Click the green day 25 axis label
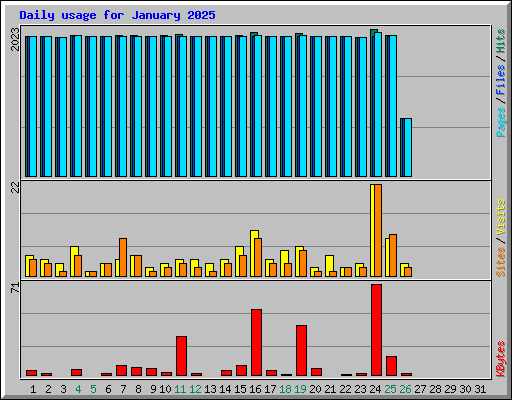 click(390, 389)
